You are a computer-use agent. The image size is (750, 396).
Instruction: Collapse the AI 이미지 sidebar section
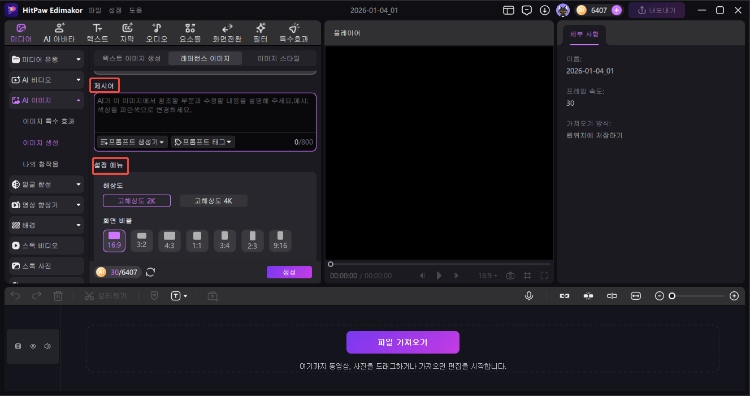pyautogui.click(x=46, y=100)
